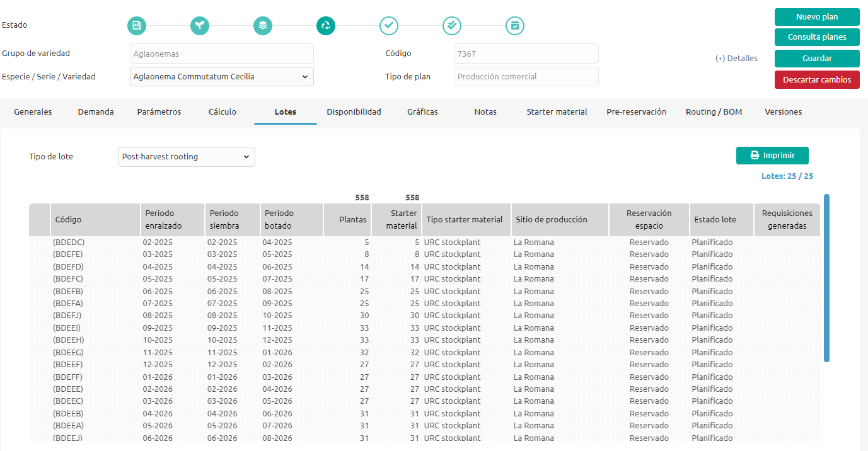Screen dimensions: 868x451
Task: Click the Código input field showing 7367
Action: pyautogui.click(x=526, y=54)
